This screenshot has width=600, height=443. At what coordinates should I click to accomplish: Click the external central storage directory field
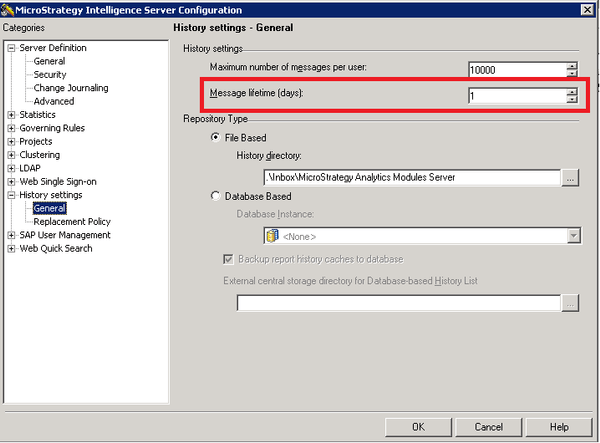pyautogui.click(x=399, y=303)
